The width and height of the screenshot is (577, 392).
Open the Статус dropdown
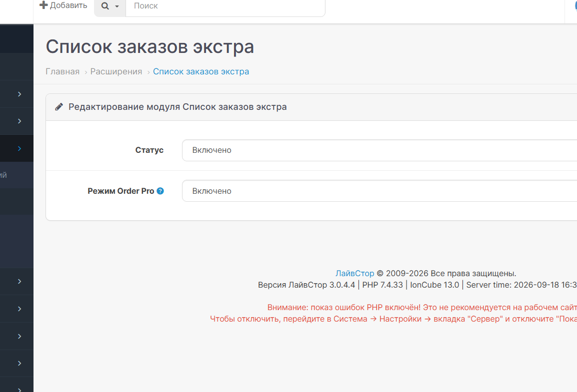pos(379,150)
